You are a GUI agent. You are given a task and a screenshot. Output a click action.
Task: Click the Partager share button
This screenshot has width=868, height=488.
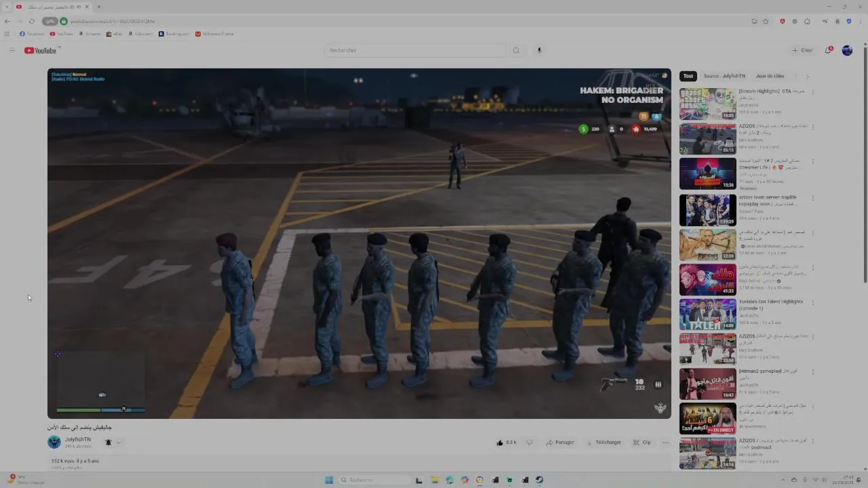click(x=560, y=443)
